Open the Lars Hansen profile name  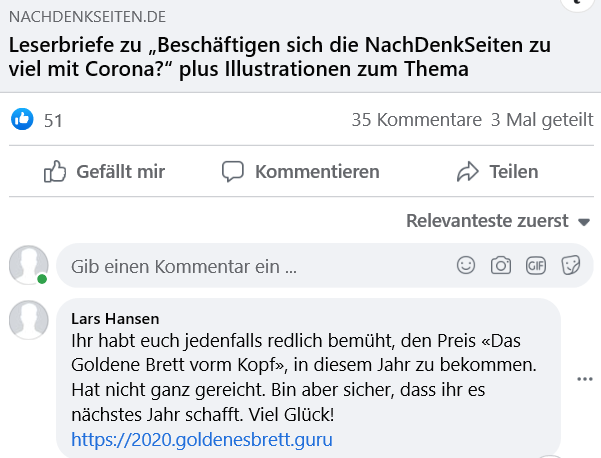(x=115, y=318)
